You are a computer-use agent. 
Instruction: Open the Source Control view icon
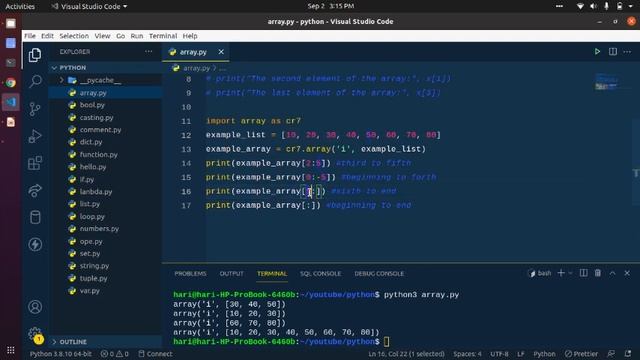[35, 109]
